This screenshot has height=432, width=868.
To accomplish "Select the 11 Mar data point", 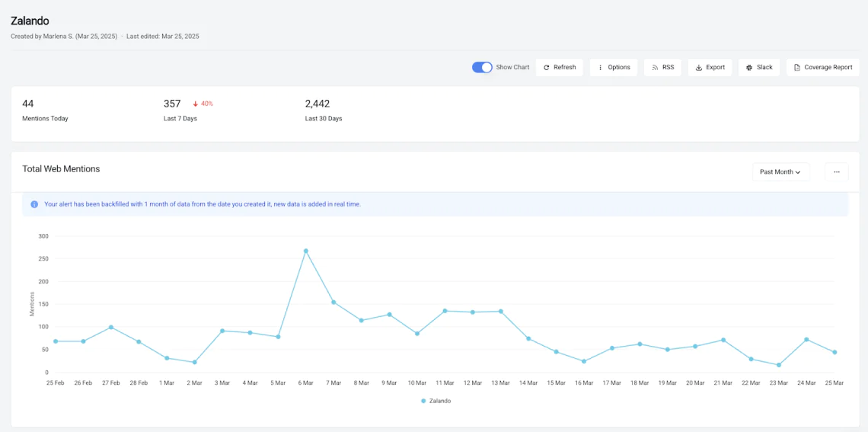I will (x=445, y=311).
